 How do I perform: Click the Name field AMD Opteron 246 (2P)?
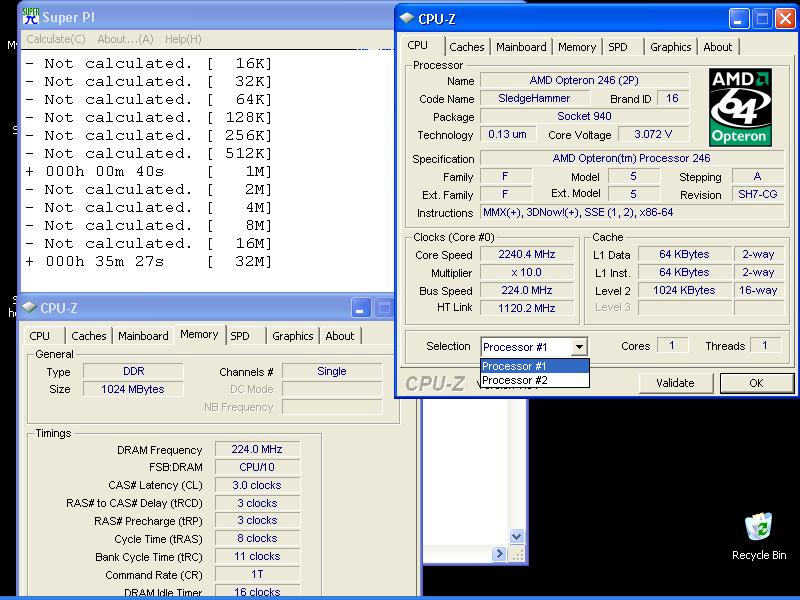[584, 80]
